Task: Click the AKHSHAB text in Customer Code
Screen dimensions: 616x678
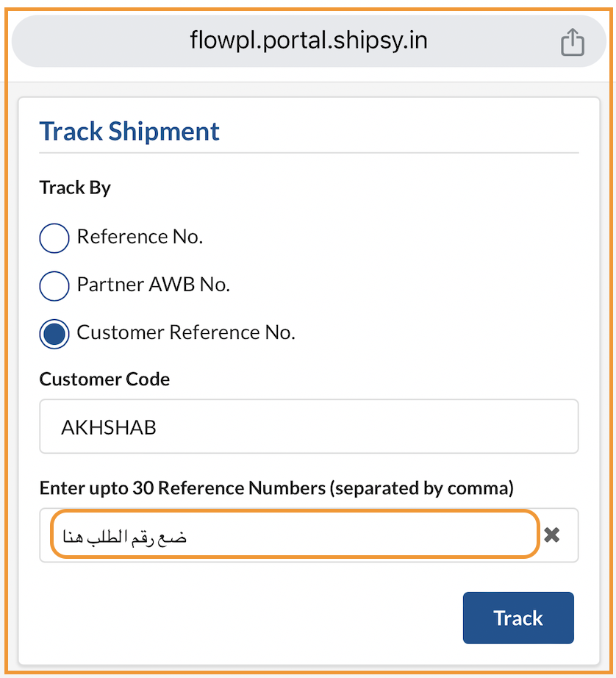Action: pos(109,428)
